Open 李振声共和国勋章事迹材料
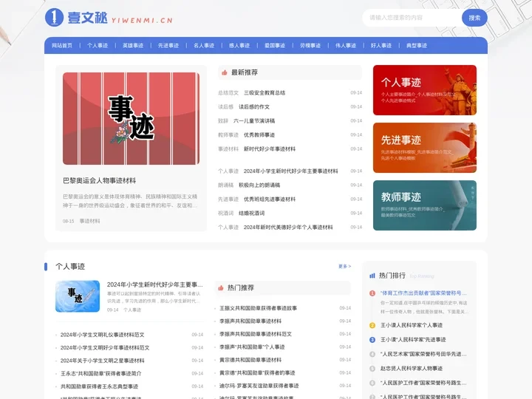 250,321
